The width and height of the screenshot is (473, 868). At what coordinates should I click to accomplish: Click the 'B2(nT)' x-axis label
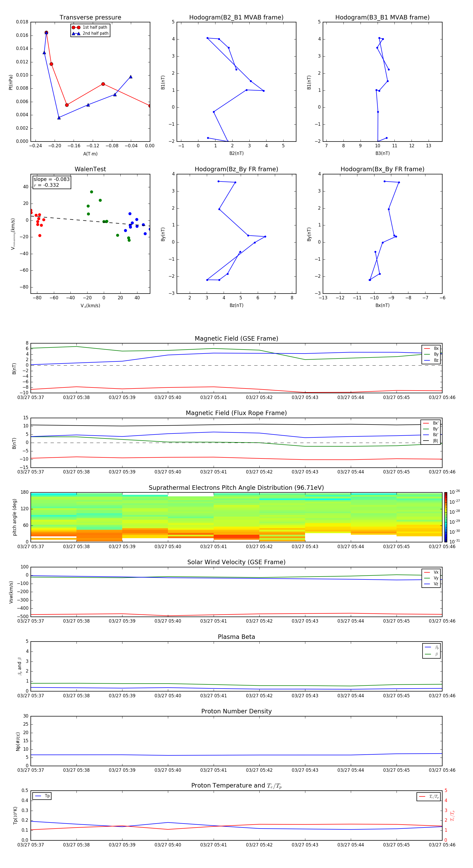click(236, 153)
